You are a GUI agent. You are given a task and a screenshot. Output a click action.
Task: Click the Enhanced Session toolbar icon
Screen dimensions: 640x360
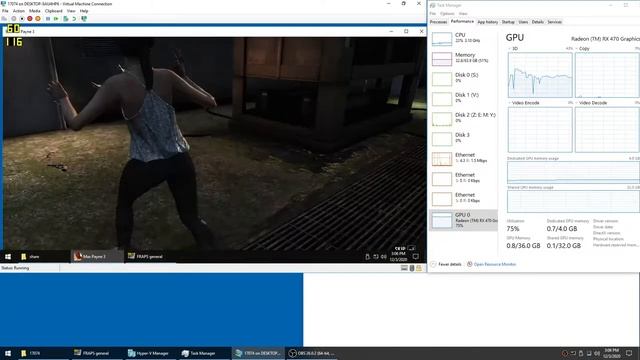(84, 19)
